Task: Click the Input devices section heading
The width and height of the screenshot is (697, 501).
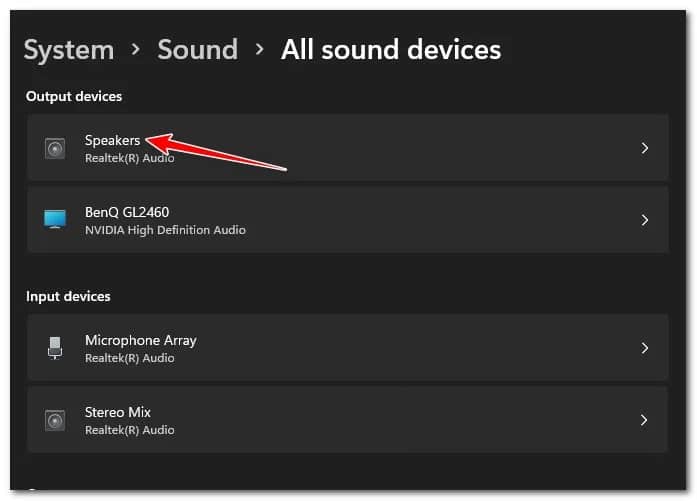Action: (68, 296)
